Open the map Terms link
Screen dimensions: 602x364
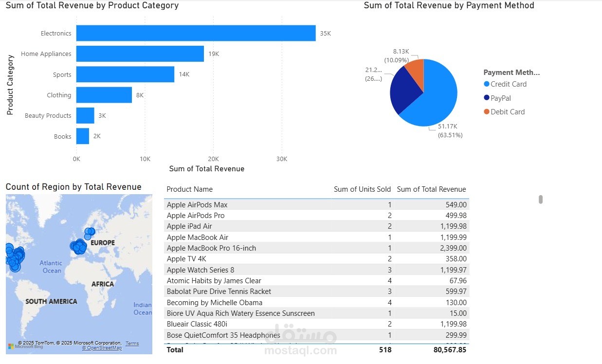(x=132, y=344)
